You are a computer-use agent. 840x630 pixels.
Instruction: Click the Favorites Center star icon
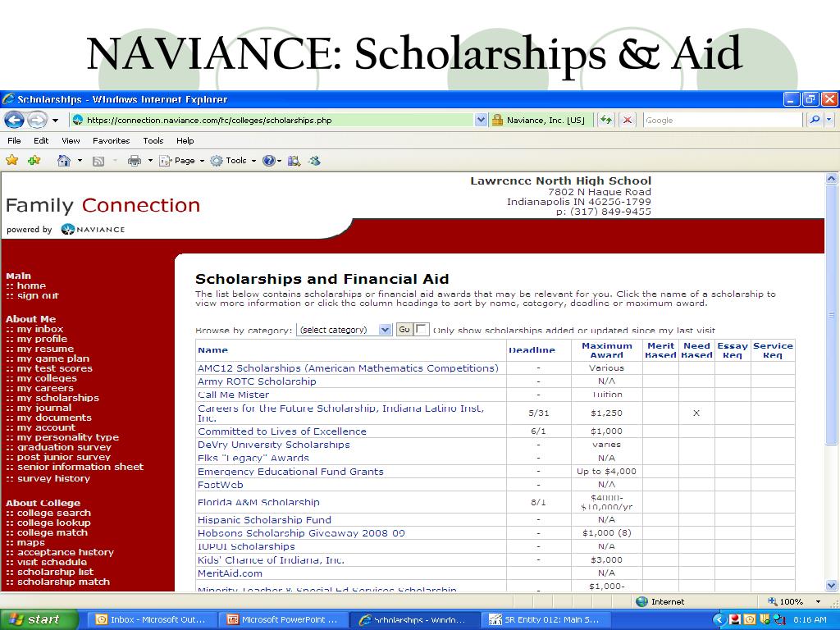pyautogui.click(x=11, y=160)
